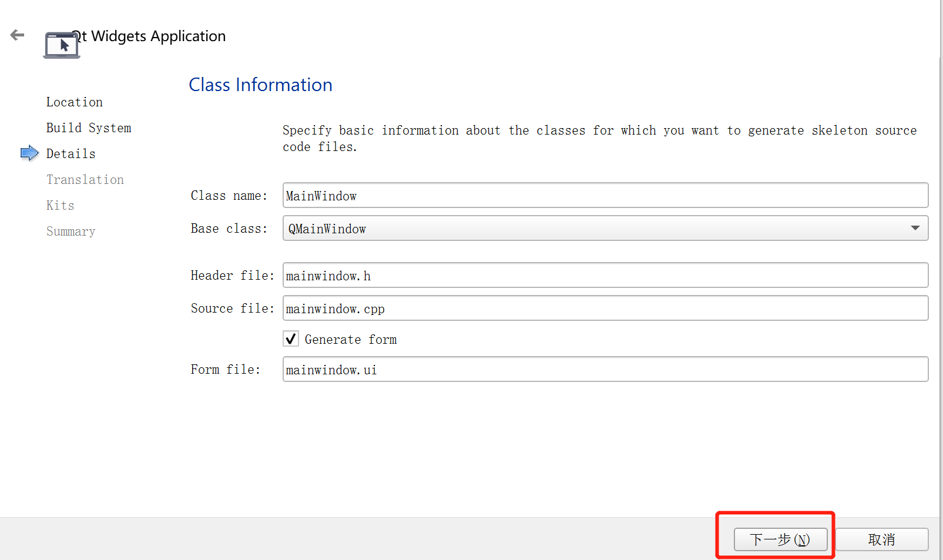Uncheck the Generate form checkbox
This screenshot has height=560, width=943.
[291, 339]
